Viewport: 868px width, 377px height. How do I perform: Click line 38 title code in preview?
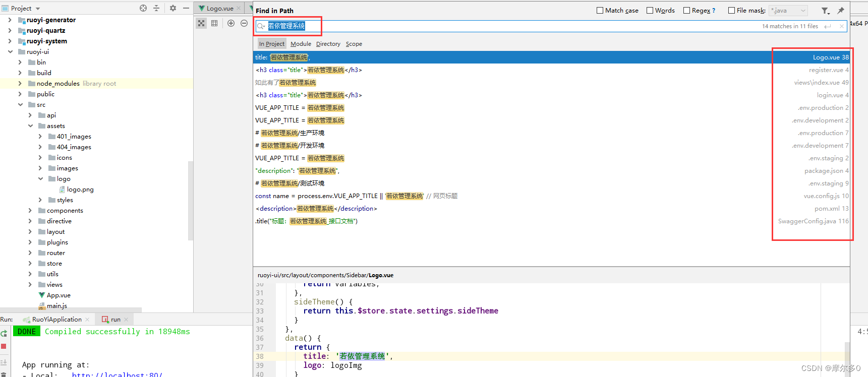coord(348,356)
